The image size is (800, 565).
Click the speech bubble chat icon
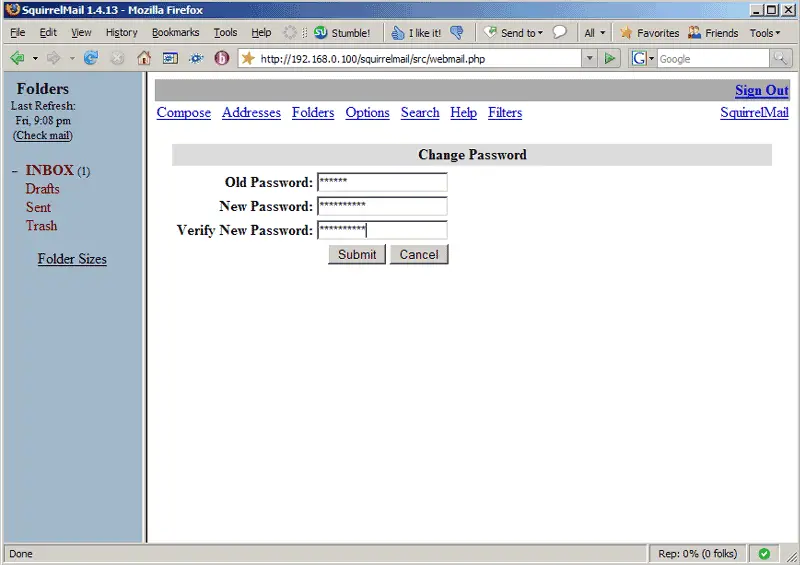[x=560, y=32]
